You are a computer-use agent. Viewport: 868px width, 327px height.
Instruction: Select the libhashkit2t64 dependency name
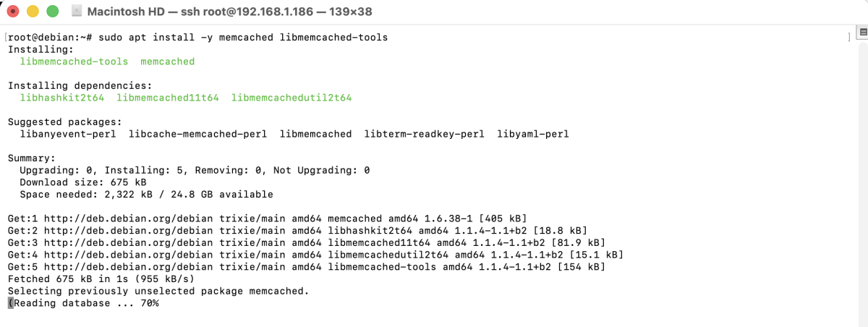click(x=62, y=98)
